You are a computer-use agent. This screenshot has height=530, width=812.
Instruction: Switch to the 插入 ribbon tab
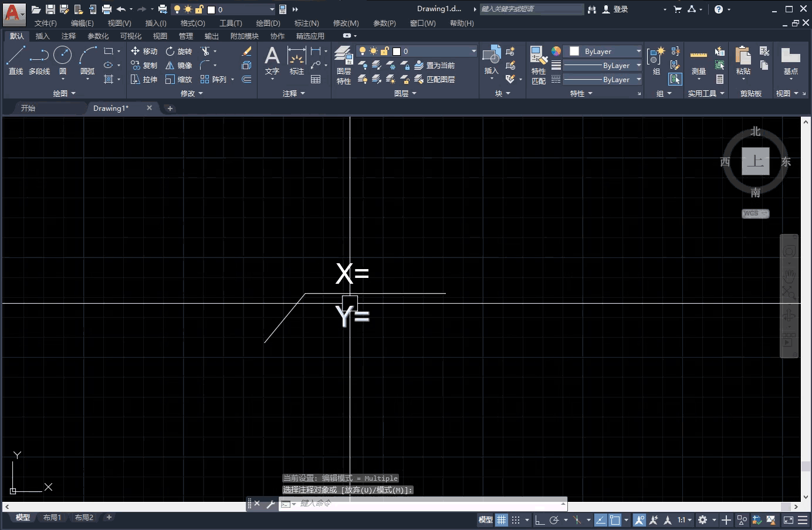pos(42,36)
